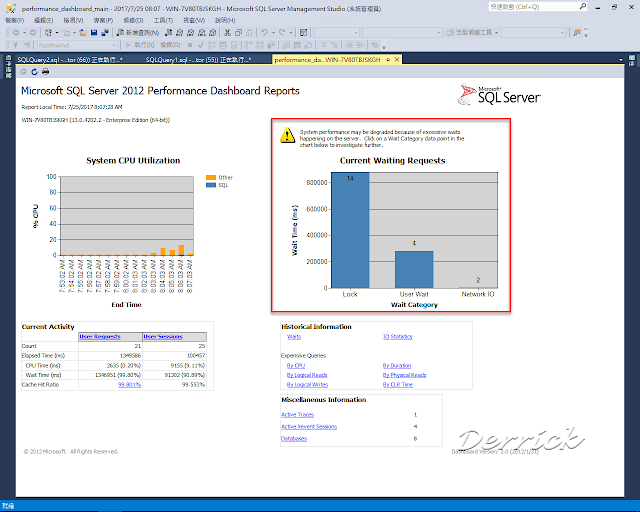Click the Analysis Services XMLA query icon

[x=202, y=33]
